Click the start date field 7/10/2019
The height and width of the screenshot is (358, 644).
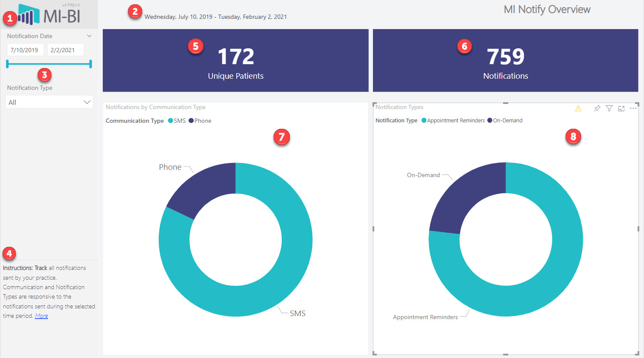pos(25,50)
